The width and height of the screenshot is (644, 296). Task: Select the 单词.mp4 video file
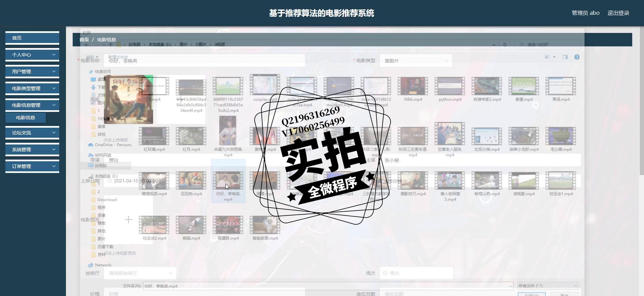pos(561,89)
